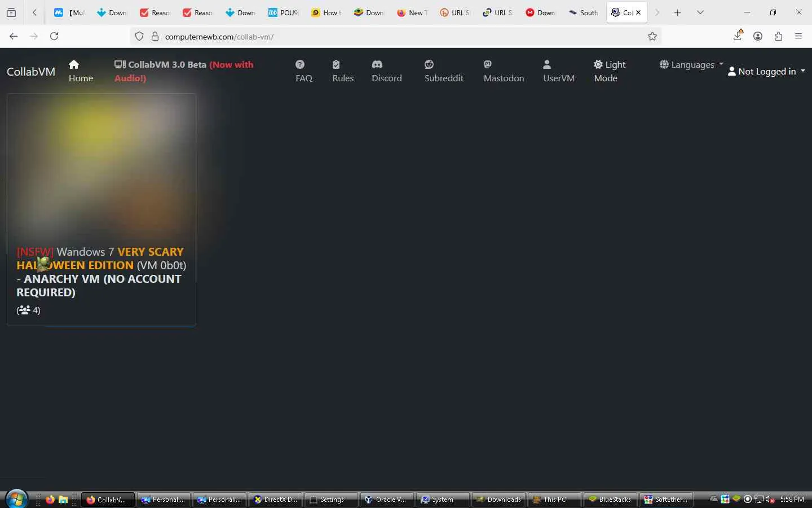Open the recent browsing view icon
812x508 pixels.
tap(11, 12)
